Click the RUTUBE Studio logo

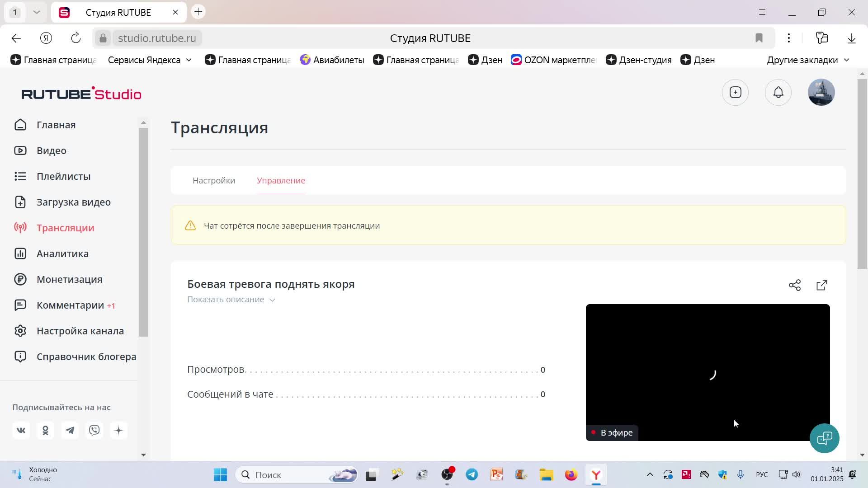(x=81, y=94)
